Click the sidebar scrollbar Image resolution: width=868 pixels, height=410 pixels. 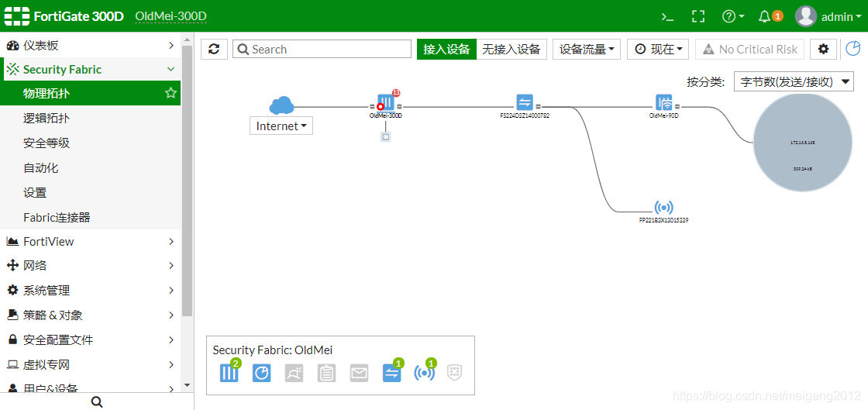click(x=187, y=181)
